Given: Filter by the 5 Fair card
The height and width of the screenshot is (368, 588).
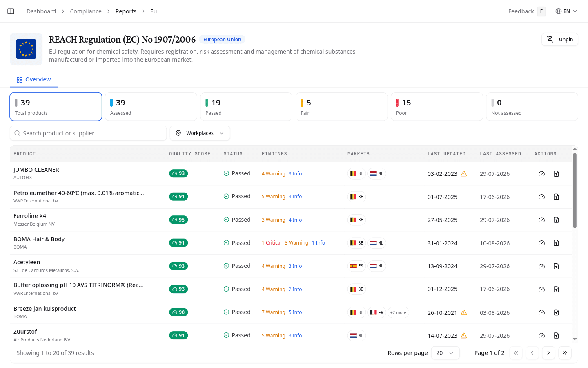Looking at the screenshot, I should tap(341, 107).
